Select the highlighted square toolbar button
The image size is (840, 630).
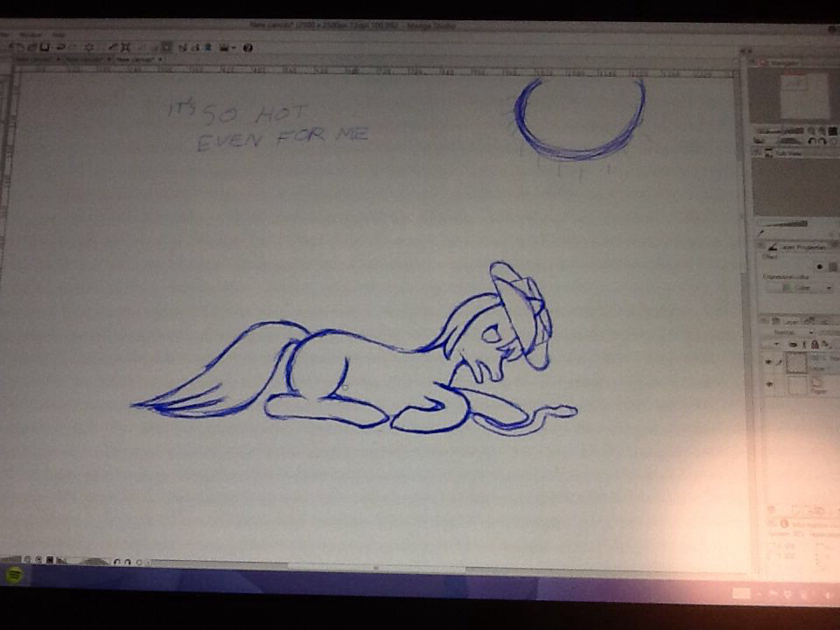pos(166,47)
